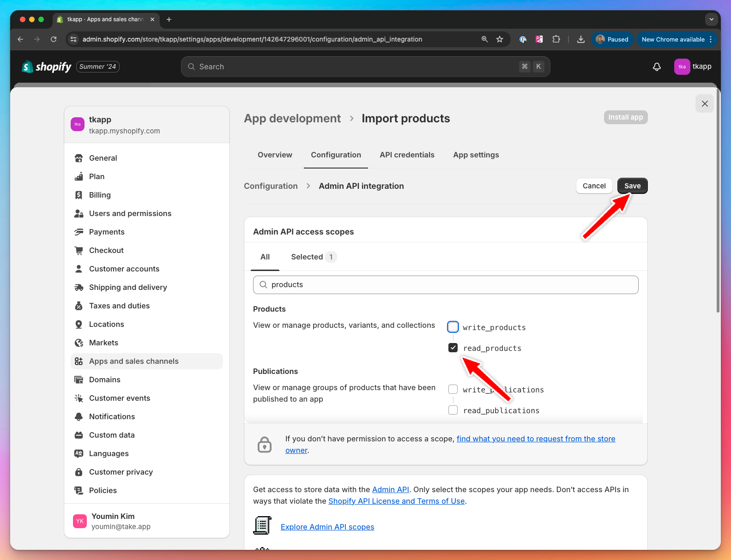731x560 pixels.
Task: Open Chrome tab list dropdown arrow
Action: [x=711, y=19]
